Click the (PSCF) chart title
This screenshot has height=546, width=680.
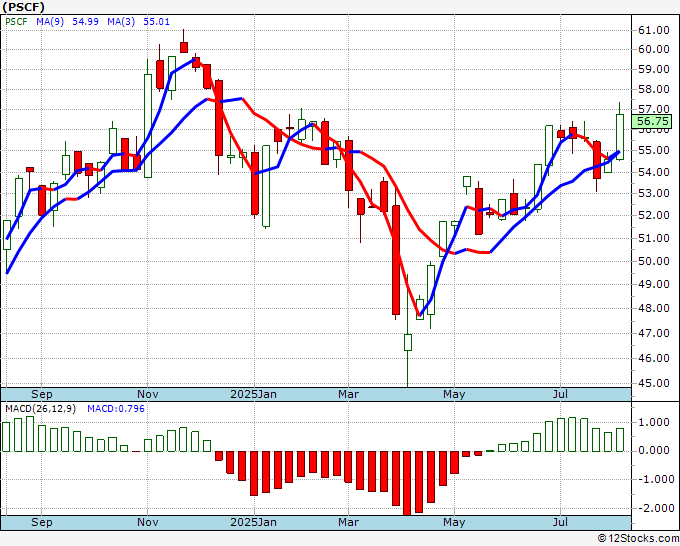pyautogui.click(x=24, y=7)
